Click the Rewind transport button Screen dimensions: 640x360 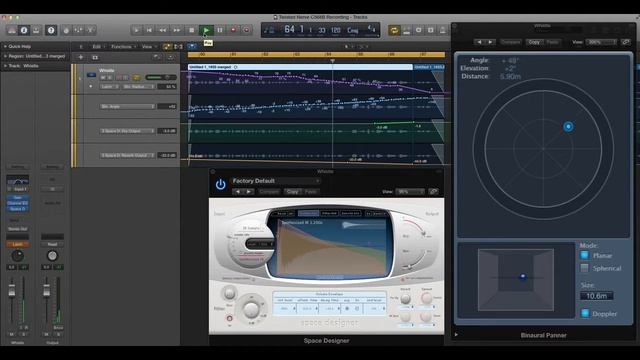coord(163,30)
